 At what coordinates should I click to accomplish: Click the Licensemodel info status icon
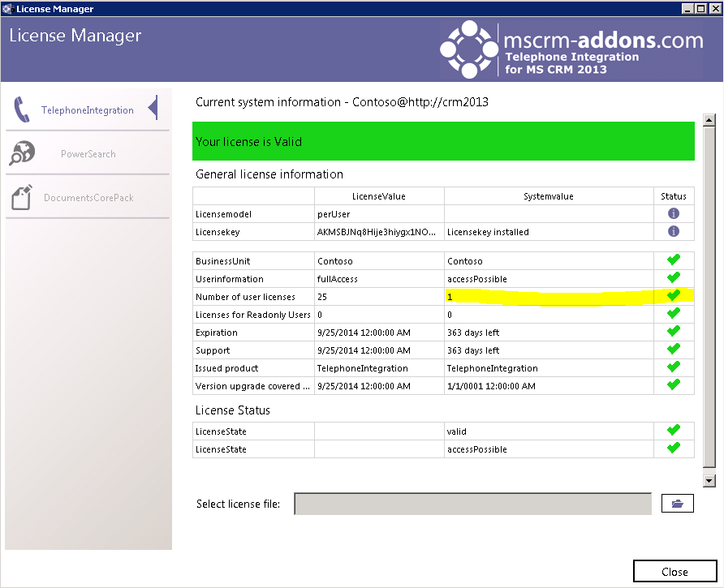click(x=673, y=213)
